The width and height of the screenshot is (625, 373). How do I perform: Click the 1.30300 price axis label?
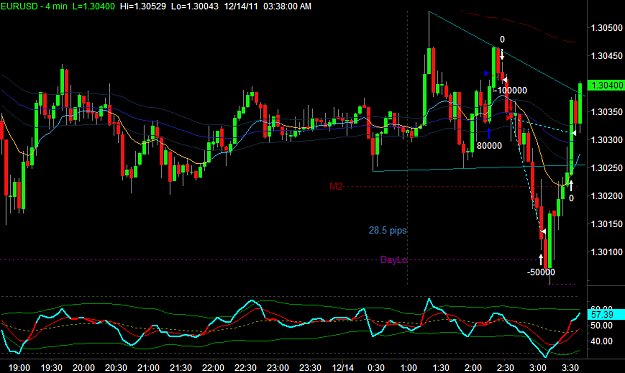click(606, 140)
